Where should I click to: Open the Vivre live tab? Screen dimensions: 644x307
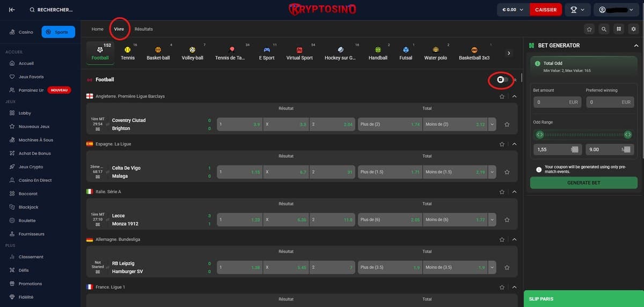click(x=119, y=29)
